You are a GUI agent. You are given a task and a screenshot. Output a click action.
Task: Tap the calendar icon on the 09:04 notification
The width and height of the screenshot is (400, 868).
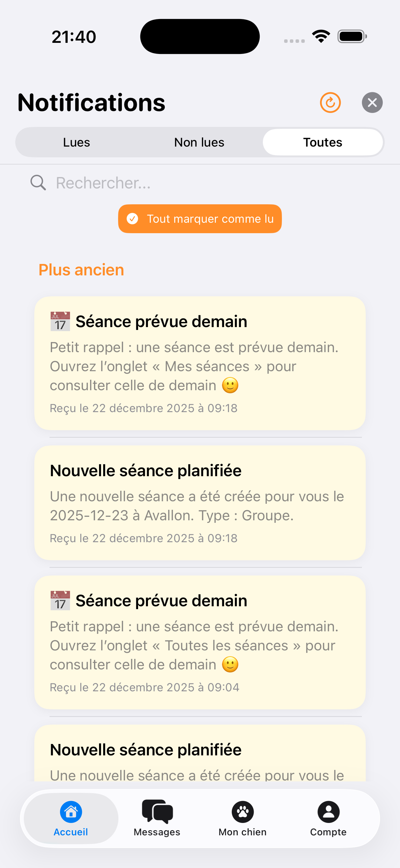point(60,601)
